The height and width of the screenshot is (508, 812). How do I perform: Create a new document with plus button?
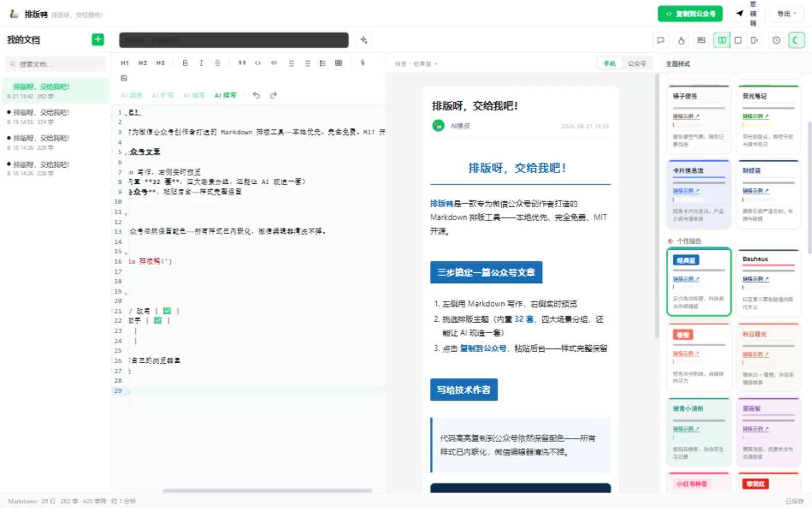[x=98, y=40]
